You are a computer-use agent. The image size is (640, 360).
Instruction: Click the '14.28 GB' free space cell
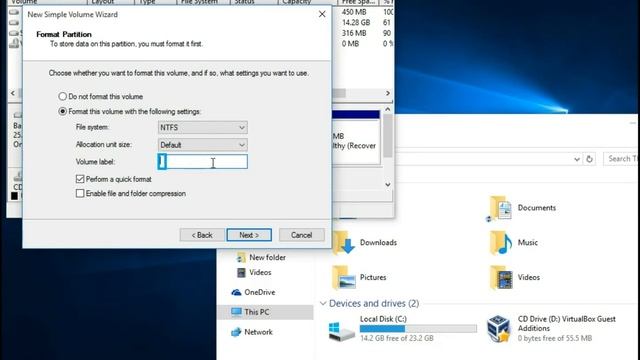click(356, 22)
